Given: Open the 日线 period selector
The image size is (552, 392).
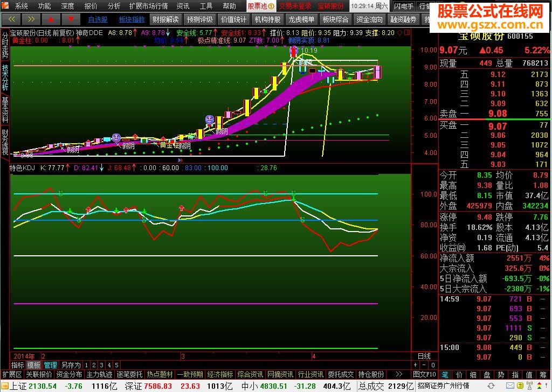Looking at the screenshot, I should (x=424, y=356).
